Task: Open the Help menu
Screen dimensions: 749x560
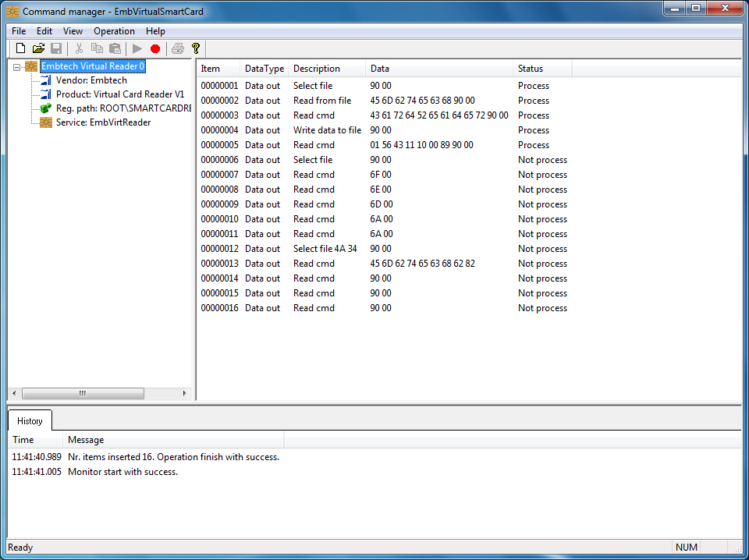Action: pos(155,31)
